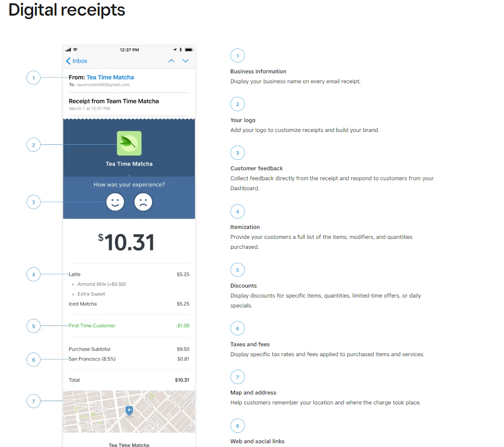The height and width of the screenshot is (447, 504).
Task: Click Tea Time Matcha text below map
Action: [129, 445]
